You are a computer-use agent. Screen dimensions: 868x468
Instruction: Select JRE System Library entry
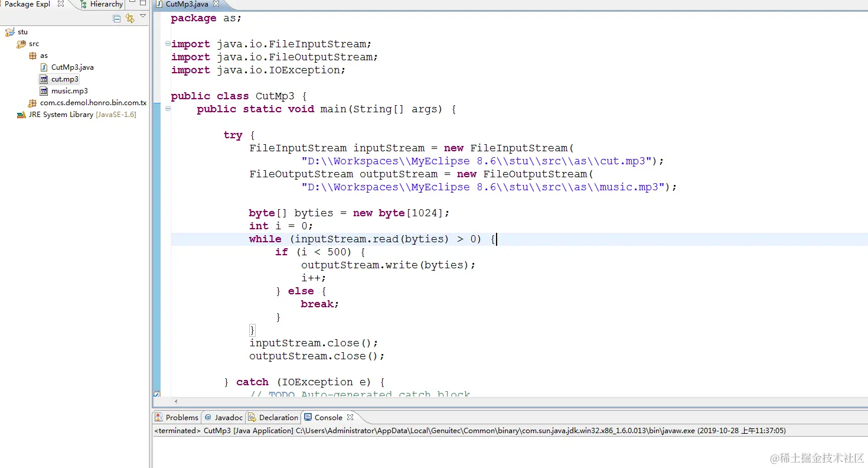(82, 115)
